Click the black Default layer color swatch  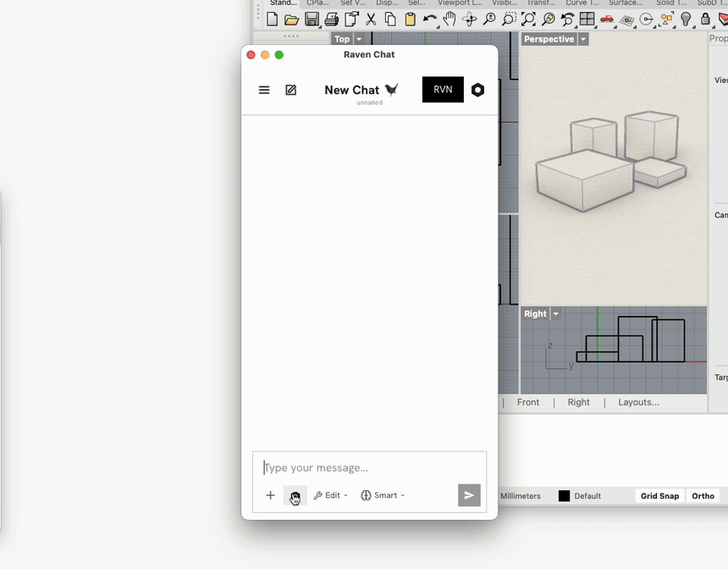point(564,495)
